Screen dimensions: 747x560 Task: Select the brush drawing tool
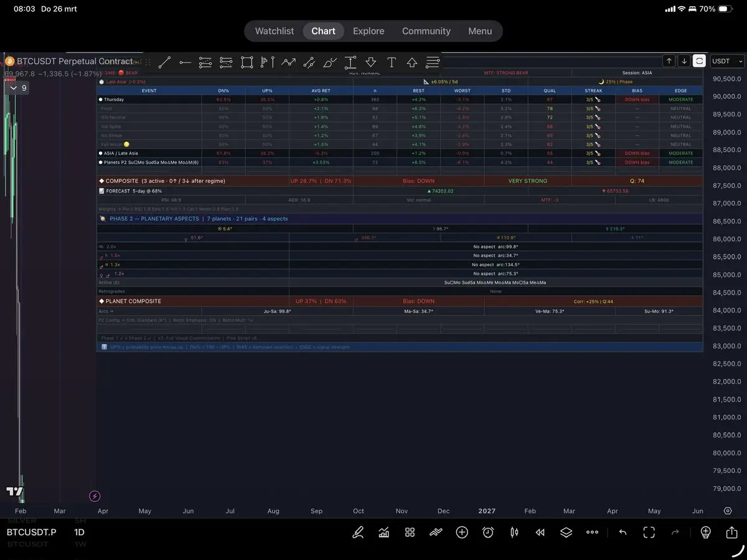[330, 62]
